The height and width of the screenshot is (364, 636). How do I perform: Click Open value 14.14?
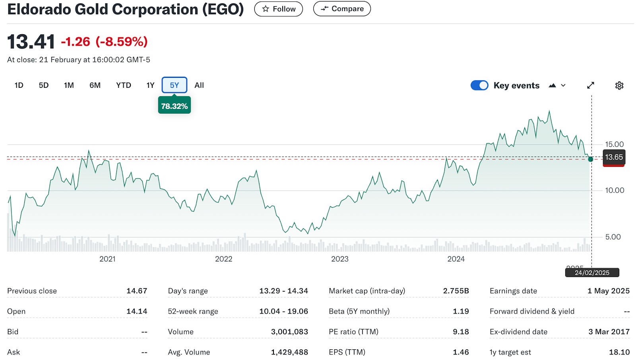137,311
